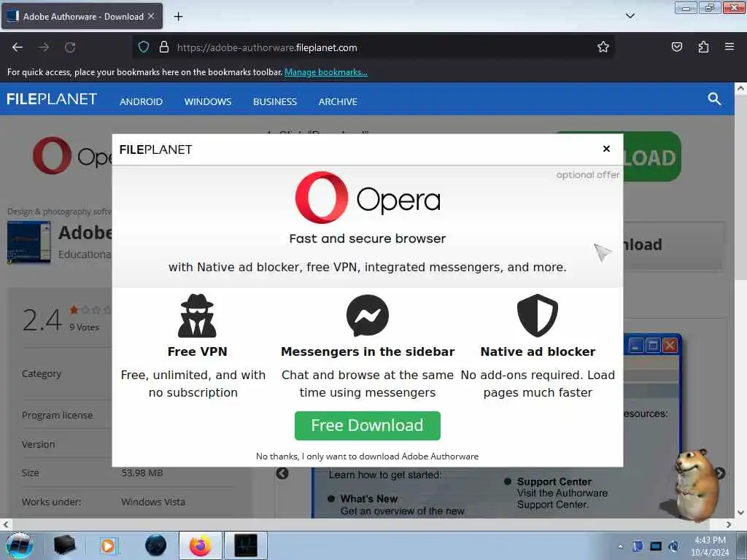
Task: Open the network tray icon
Action: (656, 546)
